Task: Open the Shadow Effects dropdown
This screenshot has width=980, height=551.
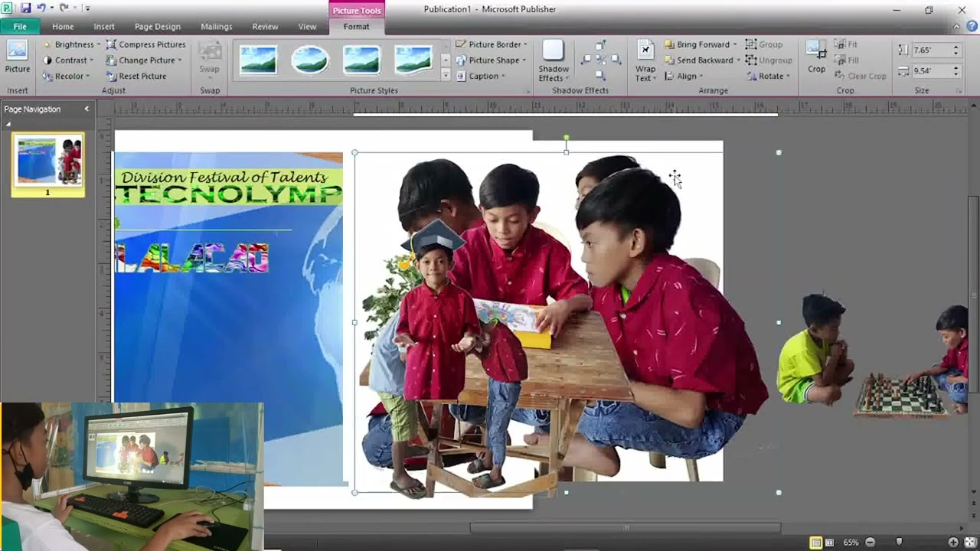Action: tap(554, 60)
